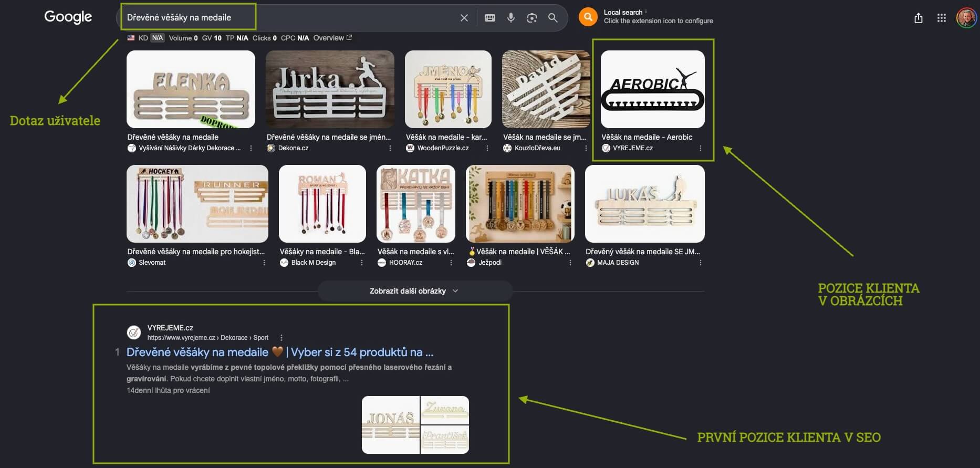
Task: Open the on-screen keyboard icon
Action: tap(489, 18)
